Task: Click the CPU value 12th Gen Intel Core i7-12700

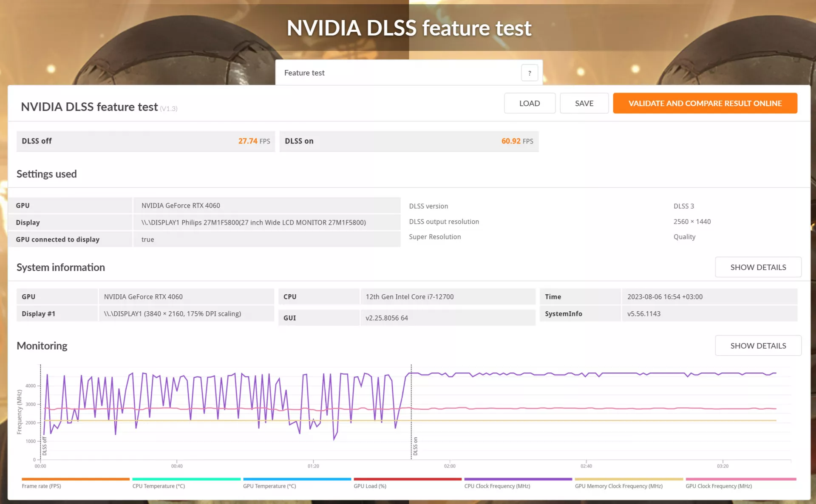Action: tap(410, 297)
